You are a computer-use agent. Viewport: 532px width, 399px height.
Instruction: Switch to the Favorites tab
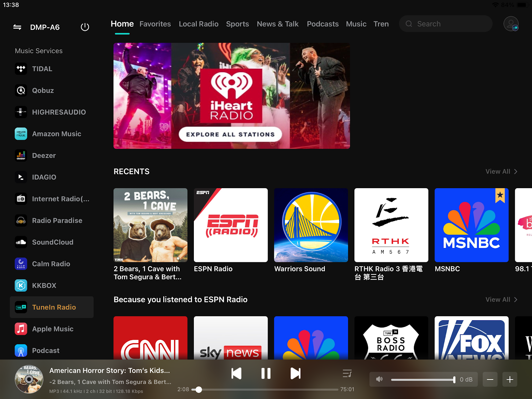click(155, 24)
